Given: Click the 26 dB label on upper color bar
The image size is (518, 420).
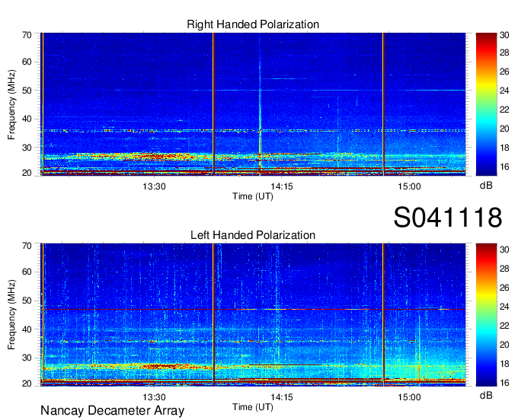Looking at the screenshot, I should [504, 72].
